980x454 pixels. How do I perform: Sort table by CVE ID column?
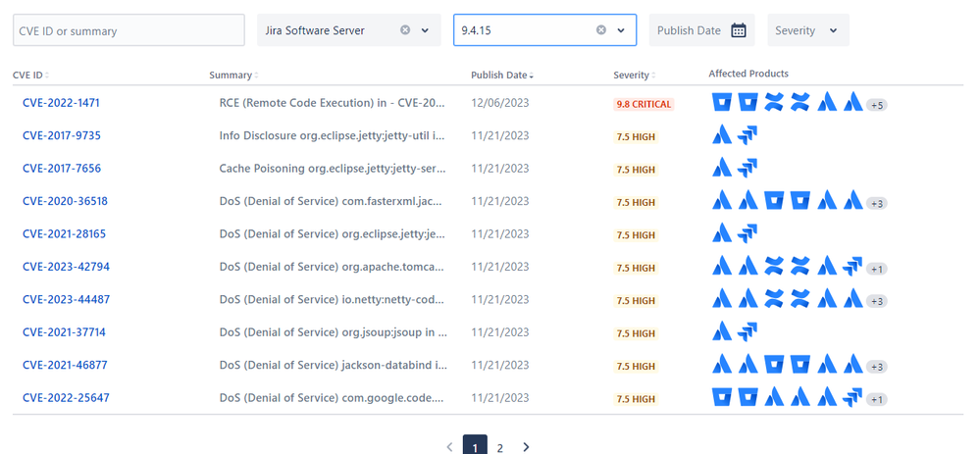[x=30, y=75]
